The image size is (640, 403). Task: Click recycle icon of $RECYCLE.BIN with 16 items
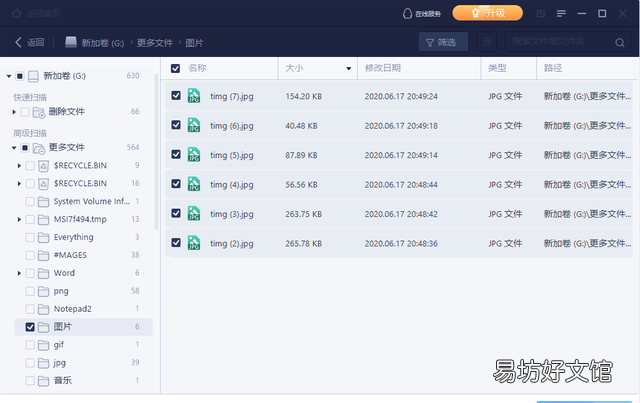43,184
